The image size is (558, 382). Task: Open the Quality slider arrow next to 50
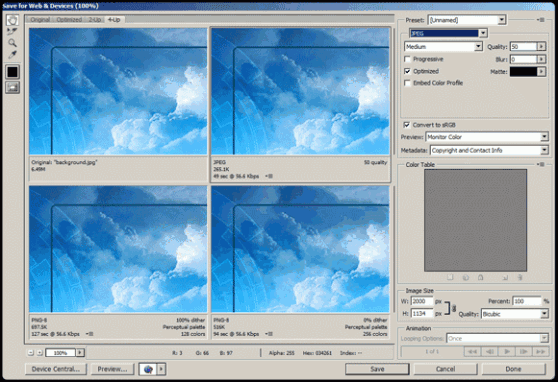coord(541,47)
